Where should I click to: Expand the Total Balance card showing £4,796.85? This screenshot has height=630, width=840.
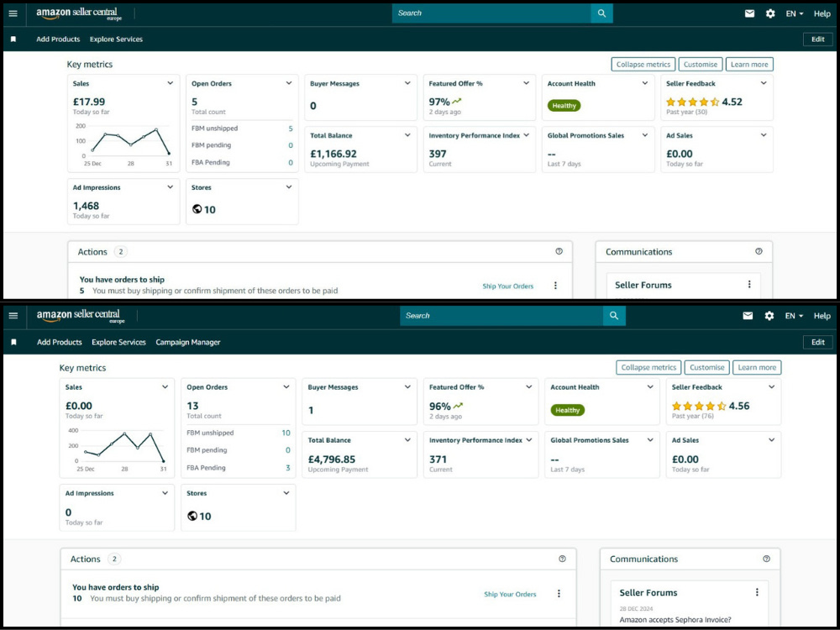pos(407,440)
